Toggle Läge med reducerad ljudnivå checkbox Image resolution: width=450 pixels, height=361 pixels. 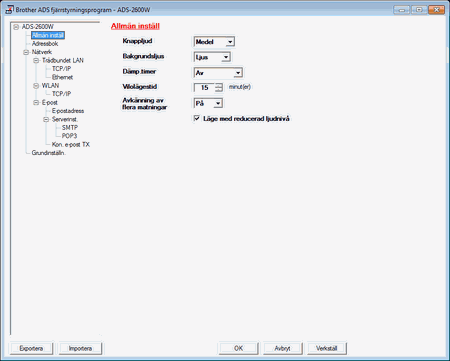point(197,118)
